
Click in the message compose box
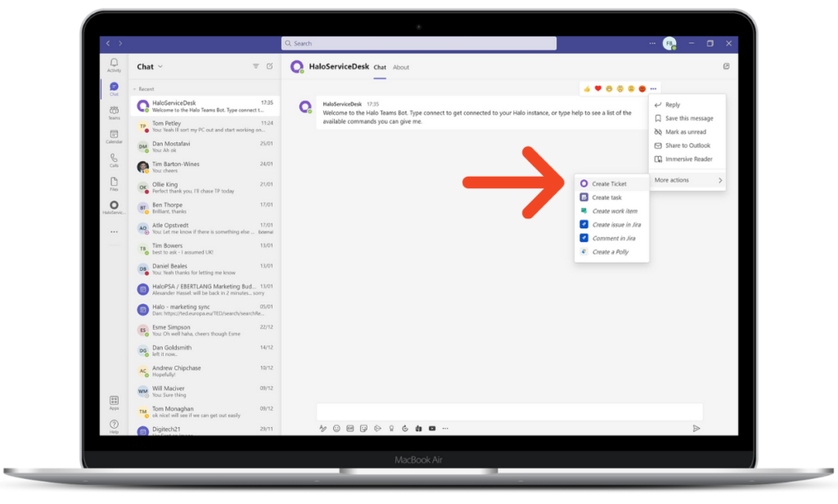click(509, 412)
